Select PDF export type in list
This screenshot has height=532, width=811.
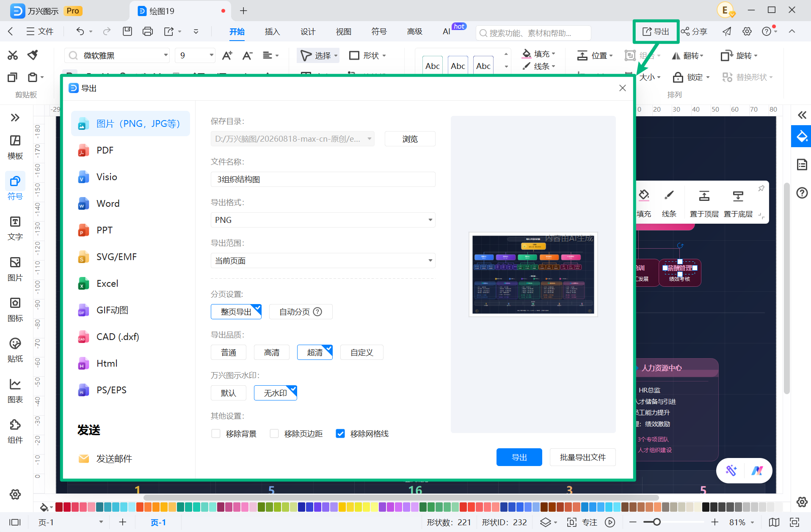(x=130, y=150)
